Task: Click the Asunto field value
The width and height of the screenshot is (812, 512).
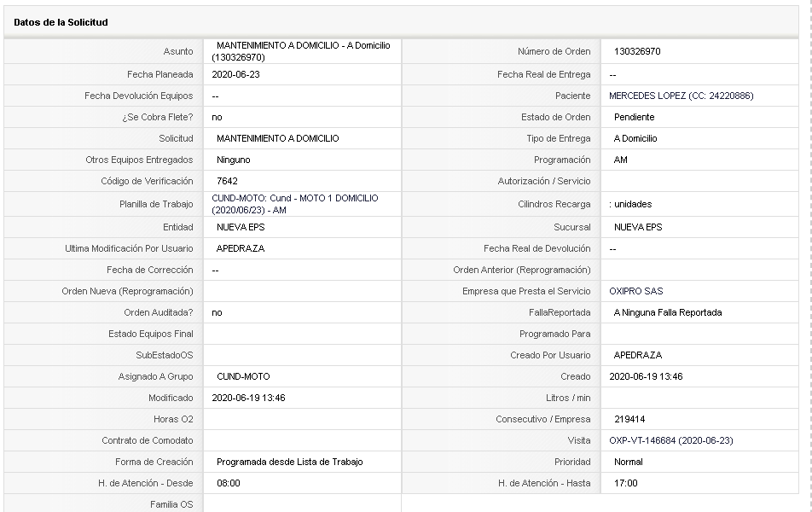Action: [x=301, y=51]
